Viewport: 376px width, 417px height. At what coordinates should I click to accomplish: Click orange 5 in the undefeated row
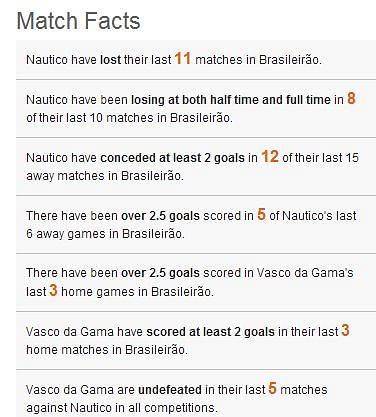(272, 388)
